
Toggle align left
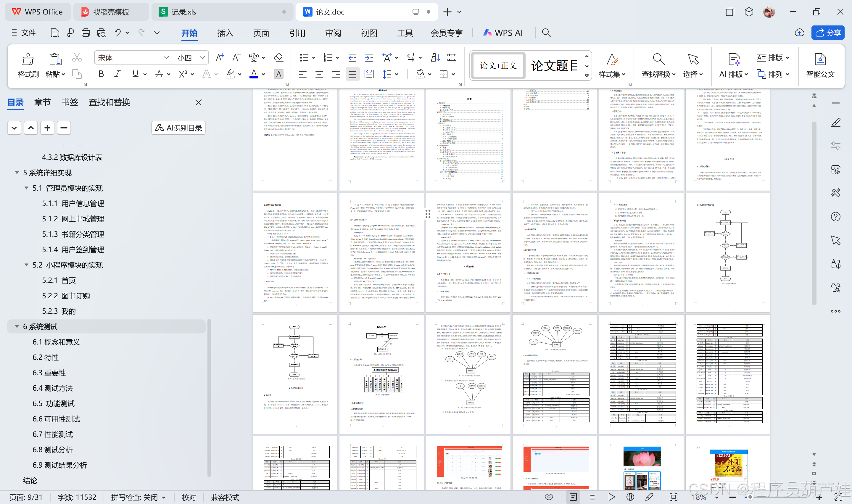coord(302,74)
